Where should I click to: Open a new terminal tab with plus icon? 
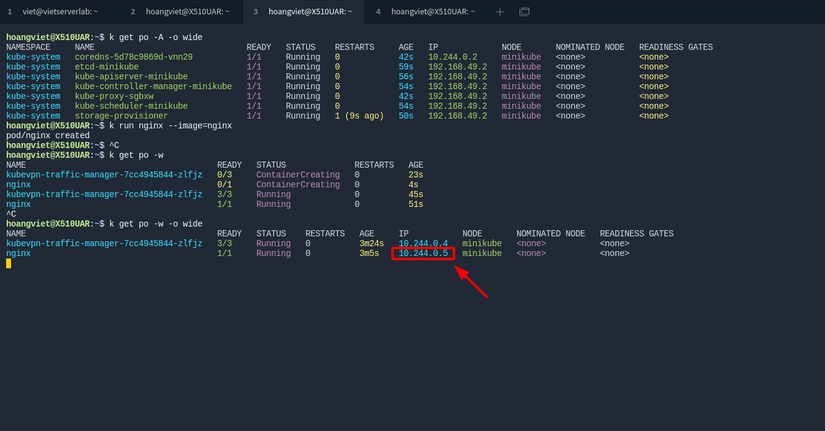(x=500, y=12)
